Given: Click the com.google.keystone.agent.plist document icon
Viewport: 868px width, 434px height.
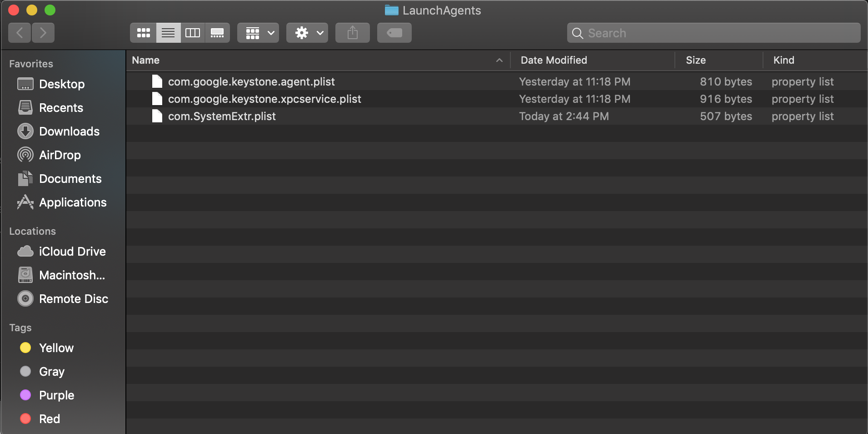Looking at the screenshot, I should tap(157, 81).
